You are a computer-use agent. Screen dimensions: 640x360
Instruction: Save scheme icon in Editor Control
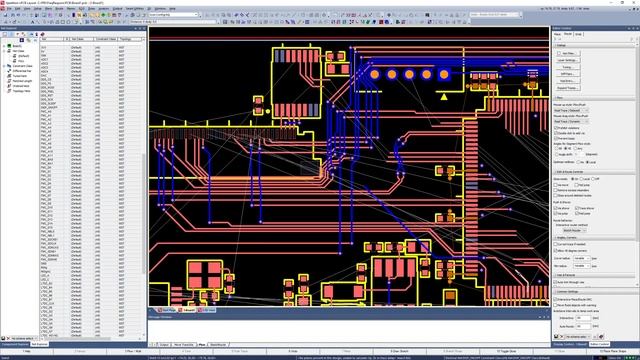coord(556,337)
